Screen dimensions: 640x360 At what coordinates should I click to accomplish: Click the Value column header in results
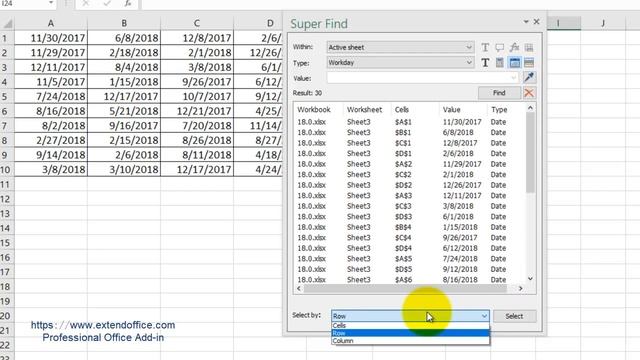click(x=451, y=109)
